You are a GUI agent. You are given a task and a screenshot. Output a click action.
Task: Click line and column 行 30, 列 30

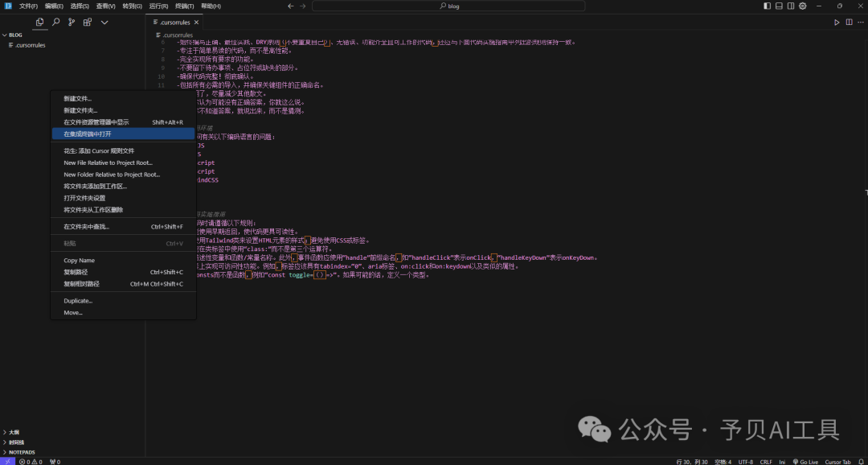pyautogui.click(x=692, y=461)
